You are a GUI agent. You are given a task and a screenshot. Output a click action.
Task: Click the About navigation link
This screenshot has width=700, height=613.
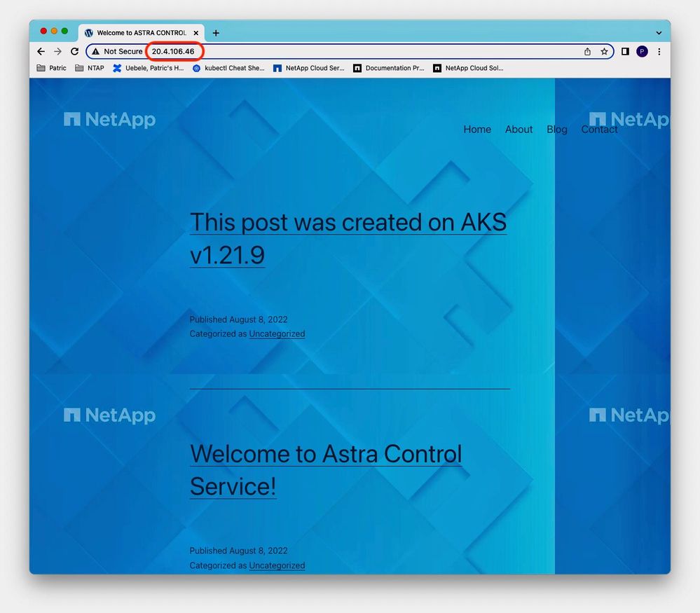click(x=519, y=130)
